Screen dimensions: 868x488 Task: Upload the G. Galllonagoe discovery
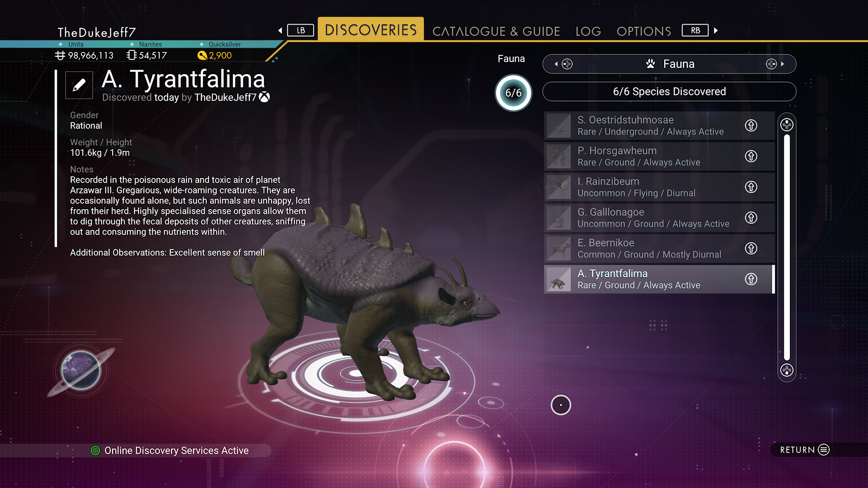coord(751,218)
